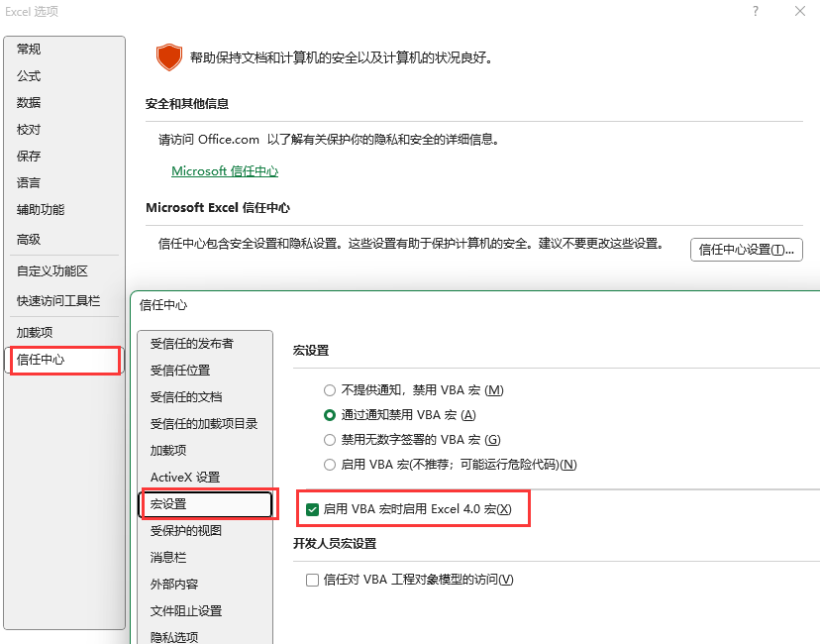Viewport: 820px width, 644px height.
Task: Select 启用 VBA 宏(不推荐) option
Action: (329, 464)
